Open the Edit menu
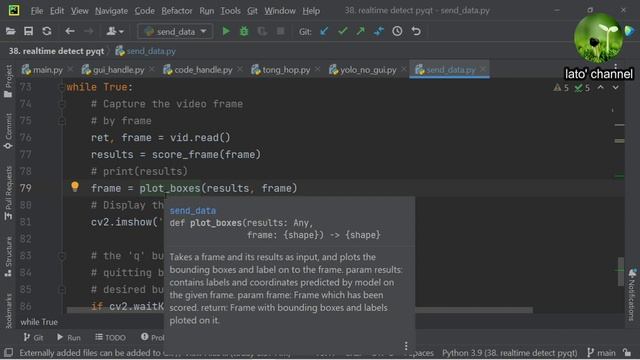Viewport: 640px width, 360px height. pyautogui.click(x=57, y=11)
